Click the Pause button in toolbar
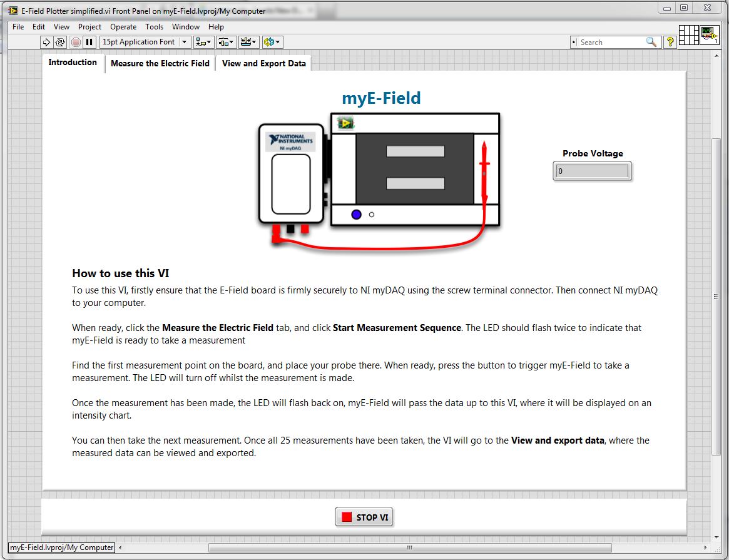Screen dimensions: 729x560 (x=89, y=43)
